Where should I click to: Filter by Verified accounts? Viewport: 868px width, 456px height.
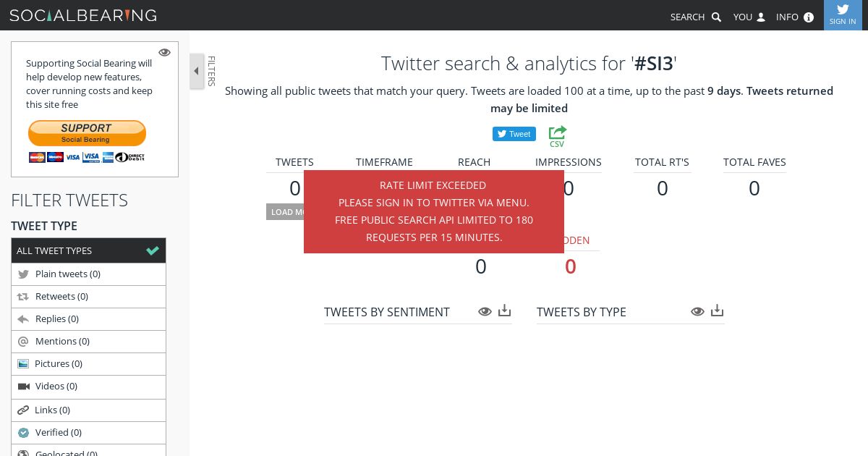coord(88,432)
